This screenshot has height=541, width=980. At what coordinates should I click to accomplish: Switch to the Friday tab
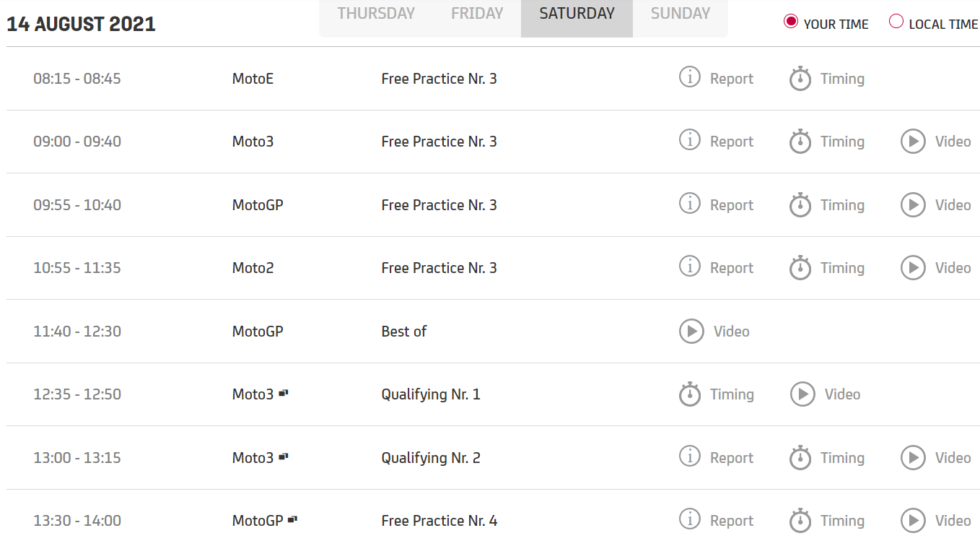(x=476, y=14)
